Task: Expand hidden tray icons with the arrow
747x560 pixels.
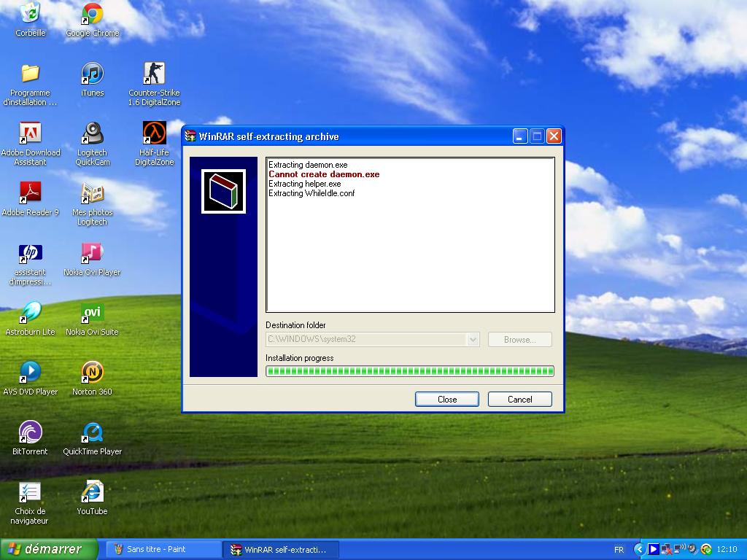Action: pyautogui.click(x=640, y=549)
